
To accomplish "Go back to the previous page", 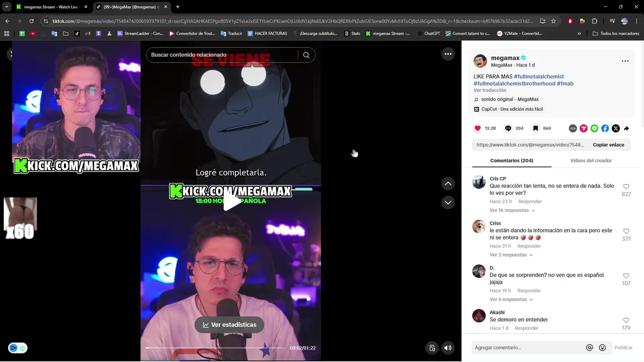I will [x=7, y=21].
